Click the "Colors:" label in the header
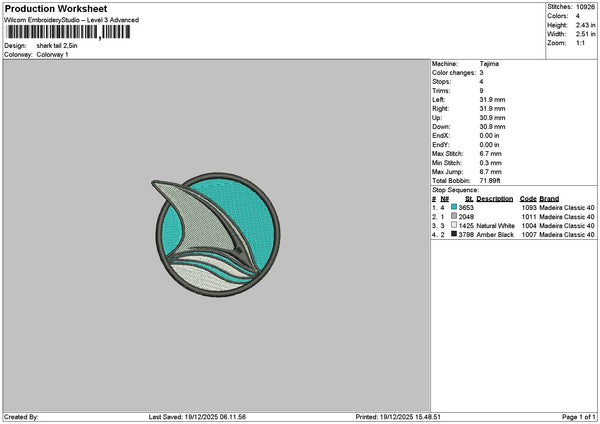Image resolution: width=600 pixels, height=424 pixels. pos(558,16)
